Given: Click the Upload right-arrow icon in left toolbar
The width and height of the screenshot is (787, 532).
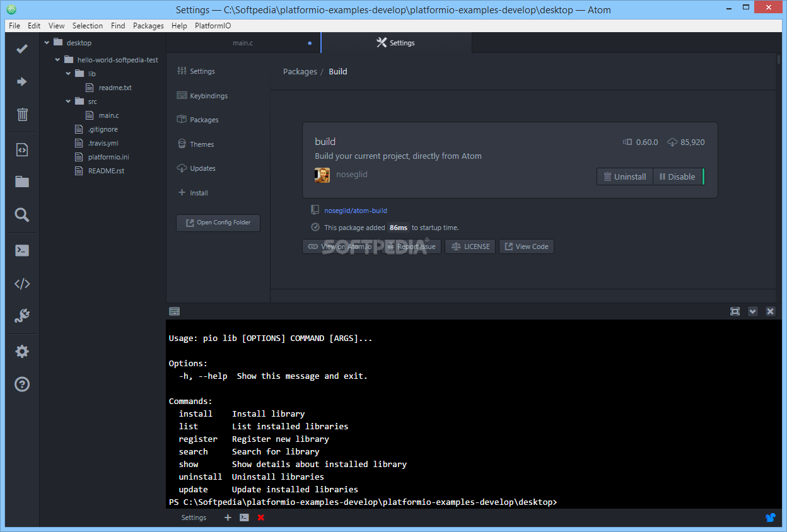Looking at the screenshot, I should click(22, 81).
